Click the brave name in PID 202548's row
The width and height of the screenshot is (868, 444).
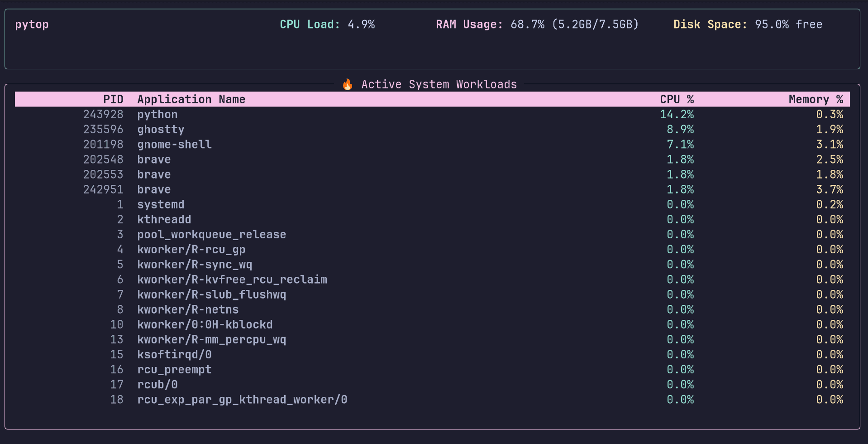pyautogui.click(x=154, y=159)
